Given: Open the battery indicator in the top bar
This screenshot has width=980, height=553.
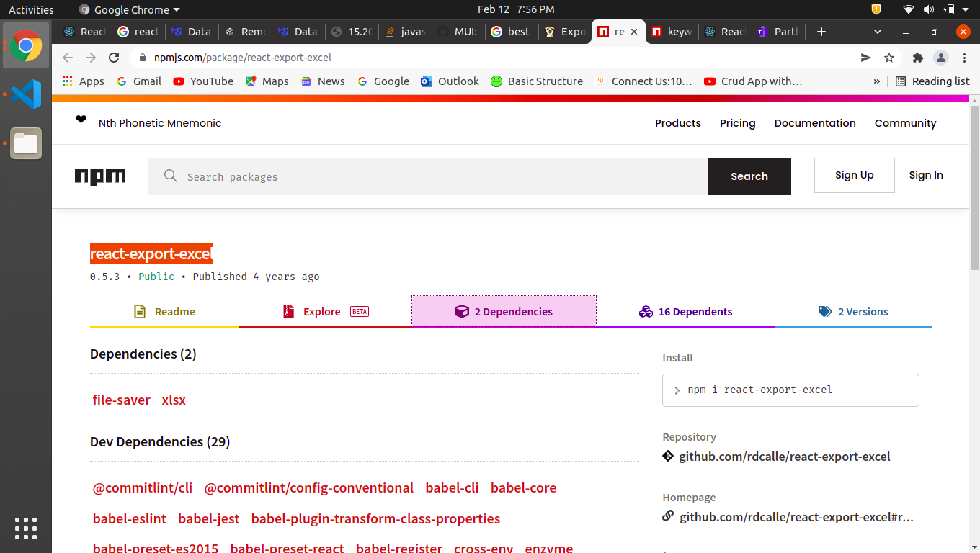Looking at the screenshot, I should point(949,9).
